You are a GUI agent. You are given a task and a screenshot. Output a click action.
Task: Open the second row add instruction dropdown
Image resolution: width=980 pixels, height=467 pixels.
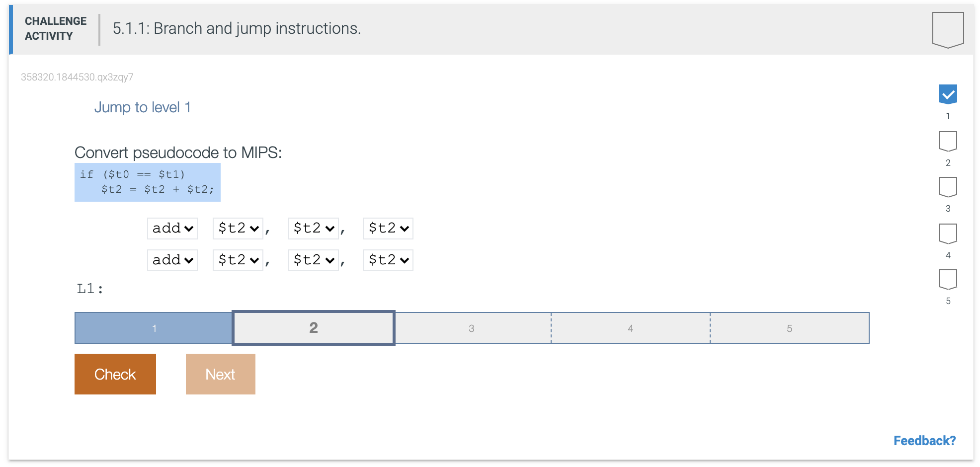pos(172,260)
